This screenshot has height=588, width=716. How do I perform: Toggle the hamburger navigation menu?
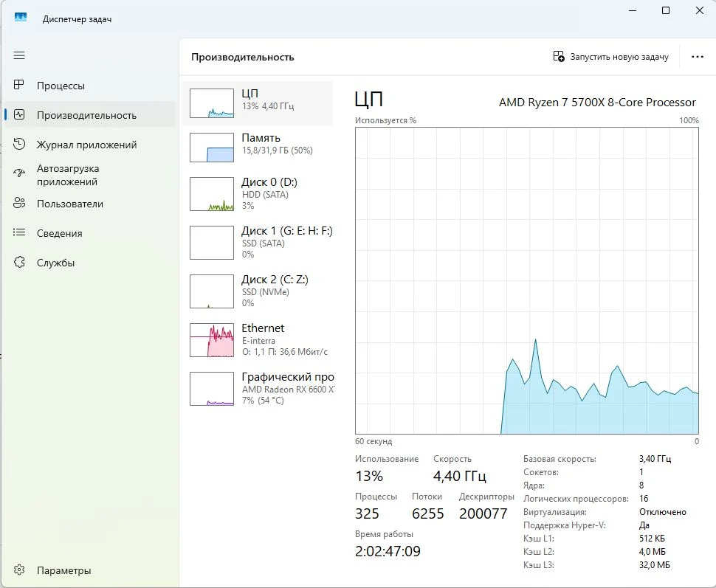tap(19, 55)
